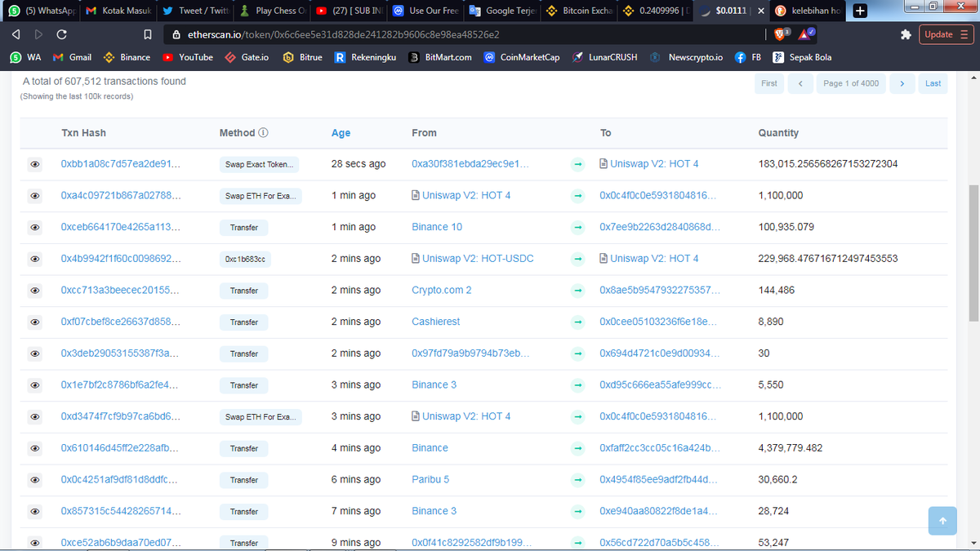Screen dimensions: 980x551
Task: Open the BitMart.com bookmark
Action: 439,57
